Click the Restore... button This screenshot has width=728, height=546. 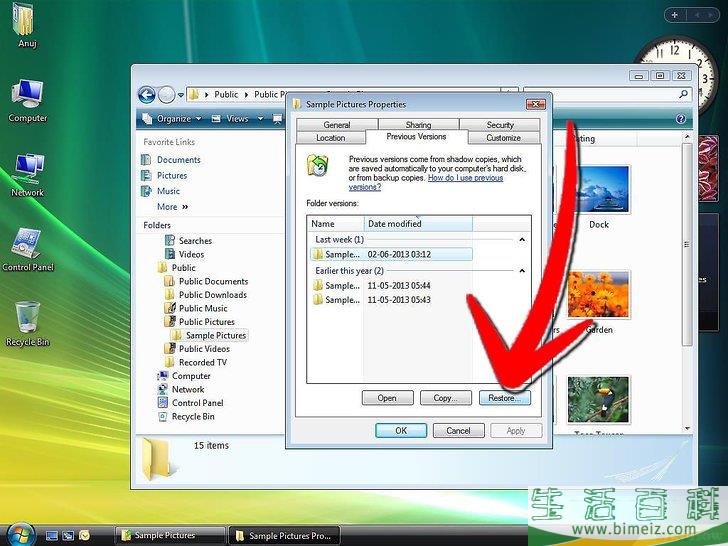point(505,398)
